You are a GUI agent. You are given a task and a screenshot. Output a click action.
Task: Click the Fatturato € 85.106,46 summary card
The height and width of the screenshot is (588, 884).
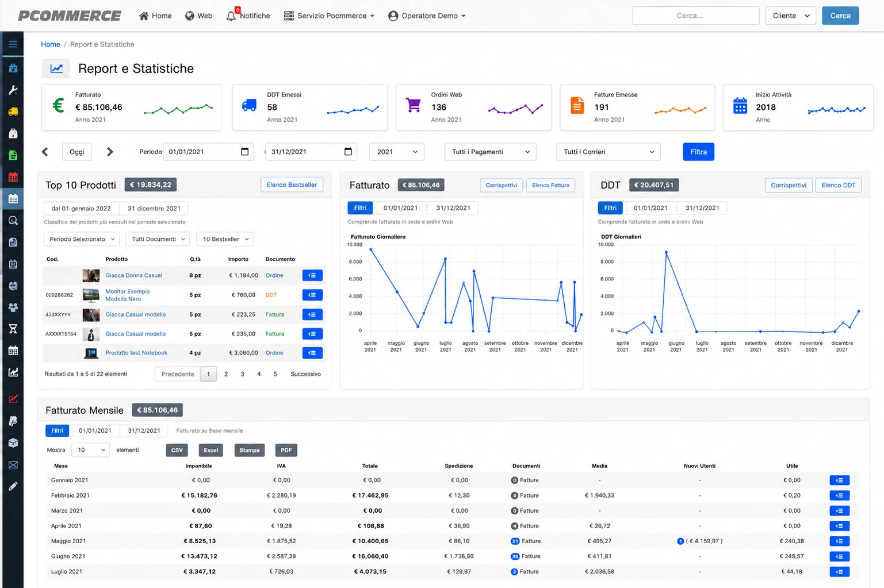[132, 107]
